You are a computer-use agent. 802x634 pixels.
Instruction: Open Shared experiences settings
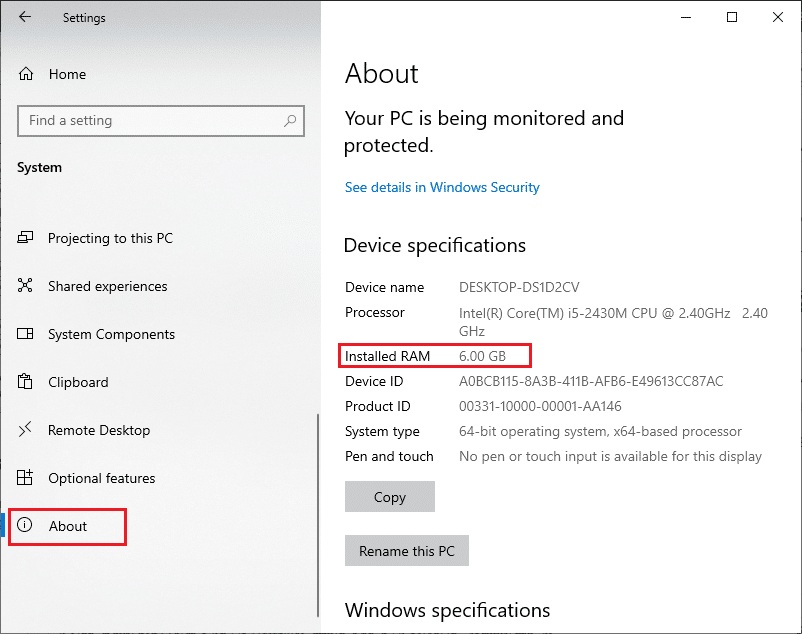[108, 286]
